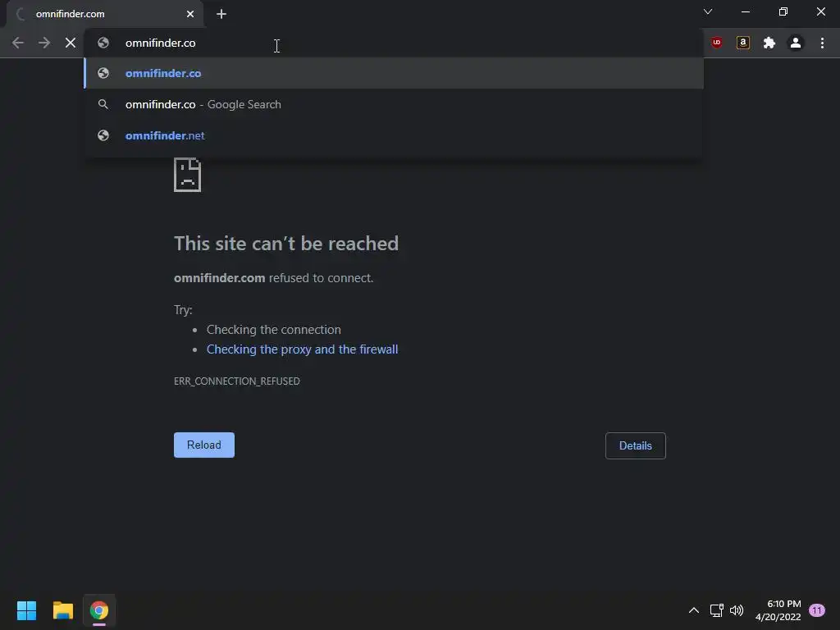Viewport: 840px width, 630px height.
Task: Open a new tab
Action: [221, 14]
